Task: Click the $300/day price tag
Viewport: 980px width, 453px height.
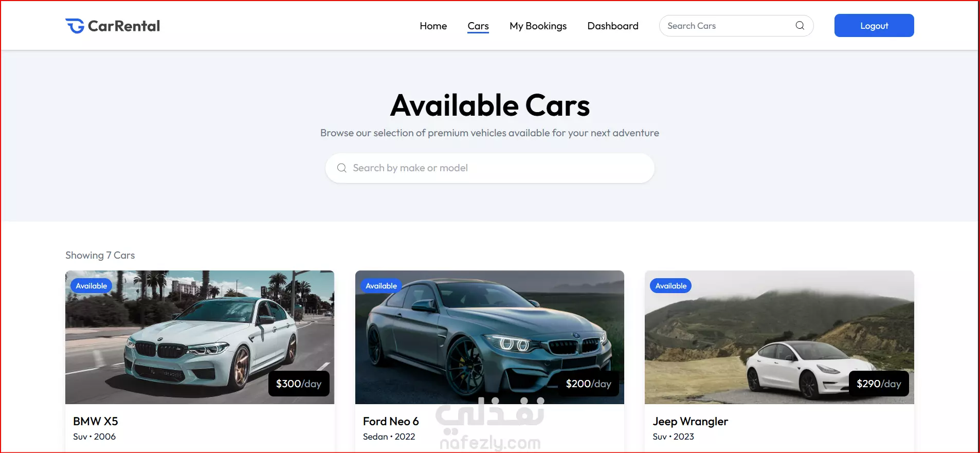Action: point(299,384)
